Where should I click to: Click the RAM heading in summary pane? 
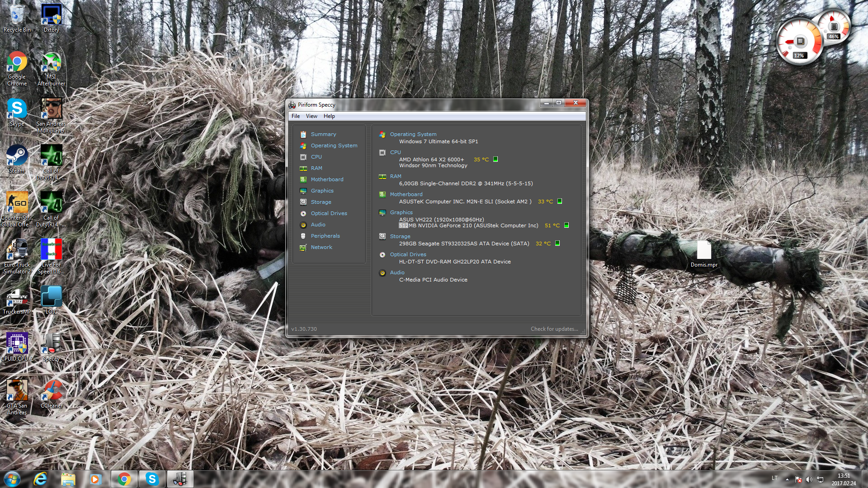(396, 176)
